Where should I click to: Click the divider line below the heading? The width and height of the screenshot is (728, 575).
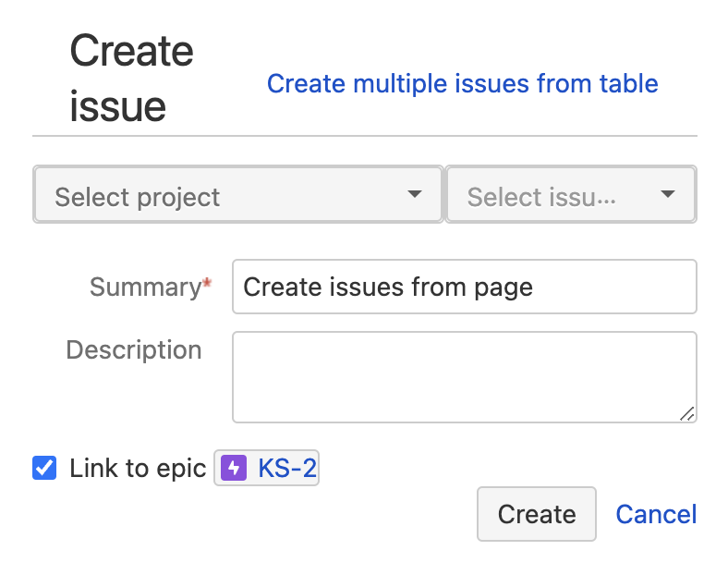(364, 136)
